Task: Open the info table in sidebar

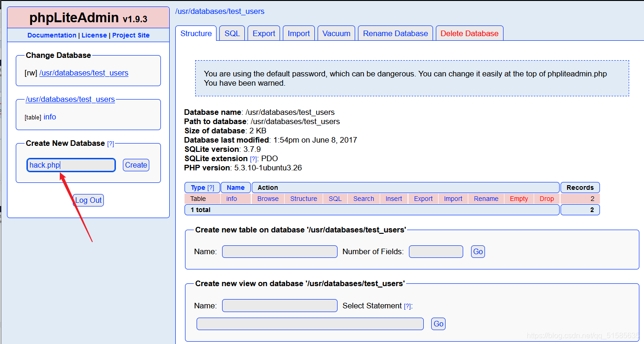Action: 50,117
